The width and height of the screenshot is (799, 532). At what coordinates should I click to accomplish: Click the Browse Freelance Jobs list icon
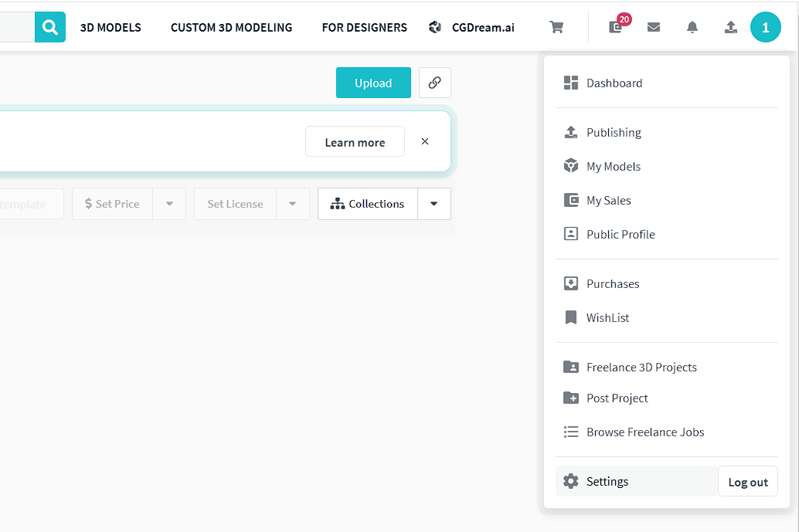point(571,432)
